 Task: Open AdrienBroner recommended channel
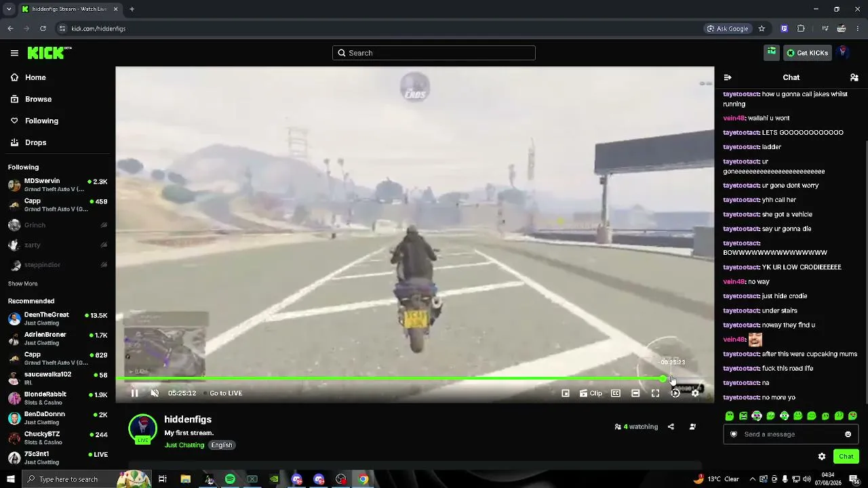[58, 338]
